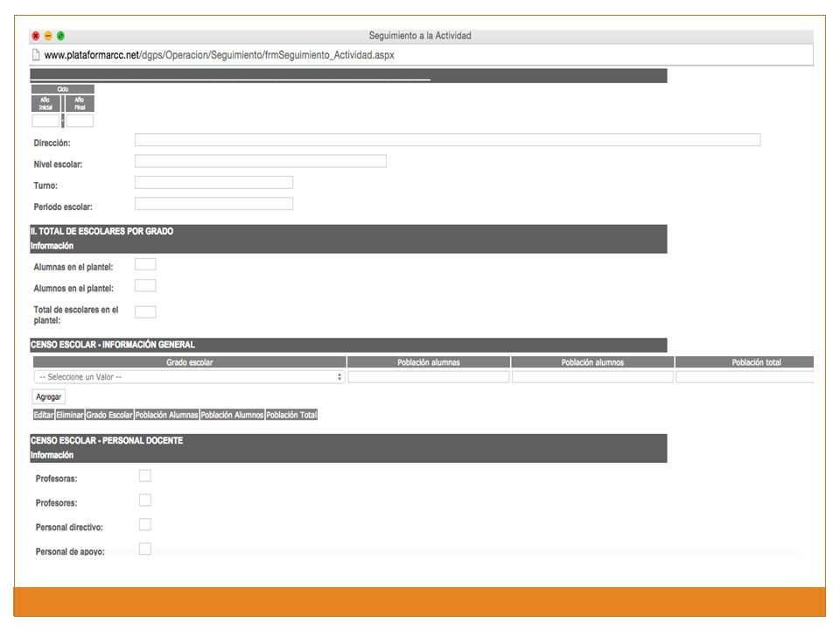This screenshot has height=630, width=840.
Task: Focus the Nivel escolar text field
Action: tap(261, 161)
